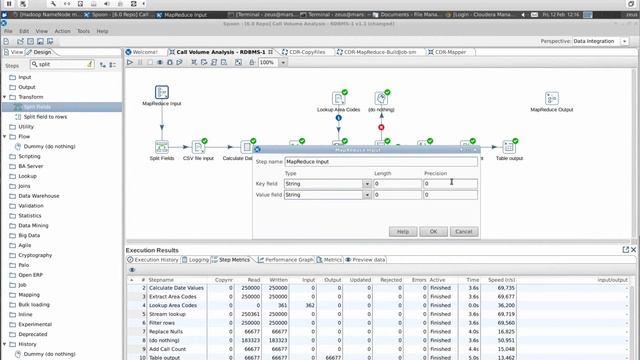640x360 pixels.
Task: Cancel the MapReduce Input dialog
Action: (464, 231)
